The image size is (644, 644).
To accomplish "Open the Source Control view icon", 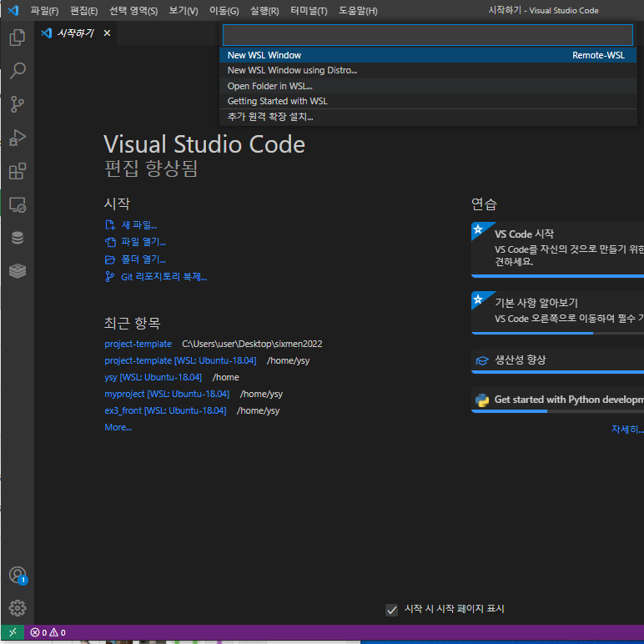I will point(18,104).
